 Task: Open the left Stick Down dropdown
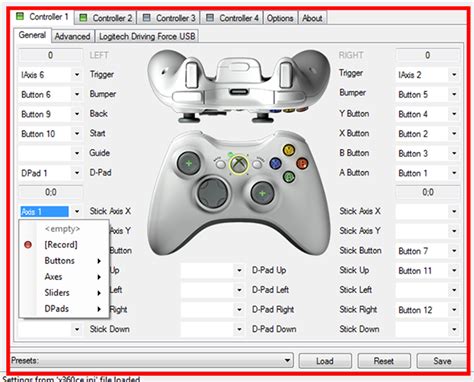(x=50, y=329)
